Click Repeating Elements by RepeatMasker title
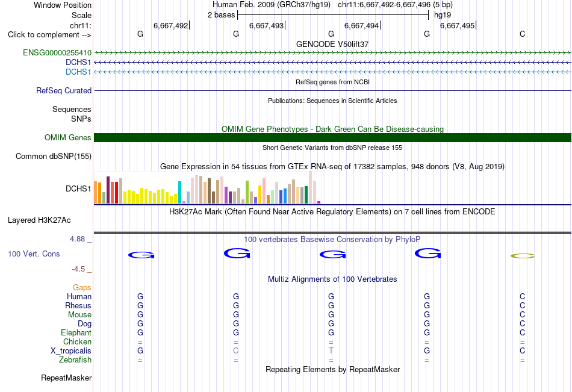 [x=332, y=369]
